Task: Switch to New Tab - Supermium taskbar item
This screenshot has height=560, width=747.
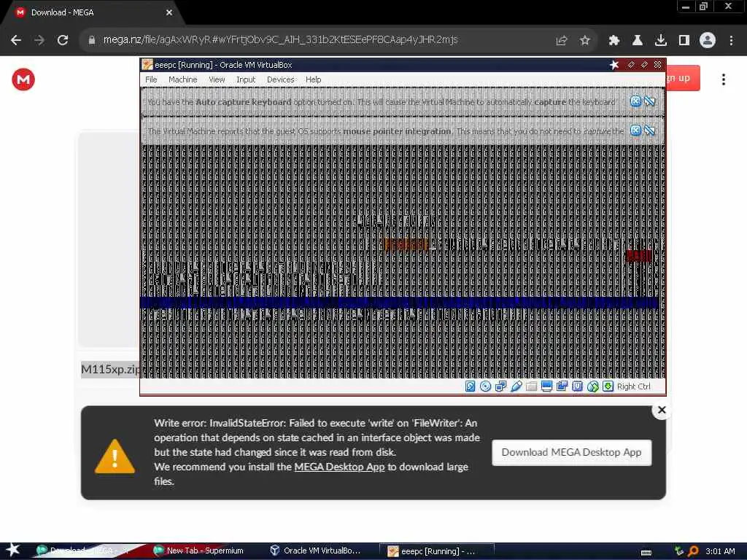Action: (199, 551)
